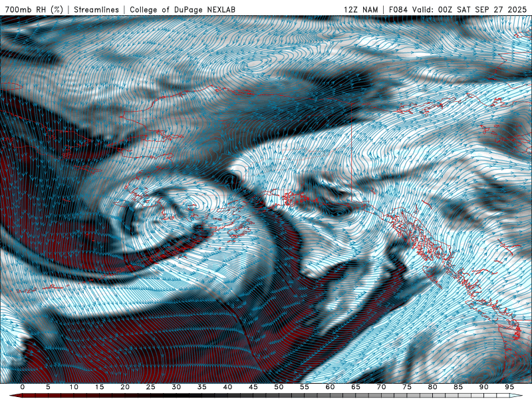This screenshot has height=399, width=532.
Task: Click "College of DuPage NEXLAB" text
Action: (182, 9)
